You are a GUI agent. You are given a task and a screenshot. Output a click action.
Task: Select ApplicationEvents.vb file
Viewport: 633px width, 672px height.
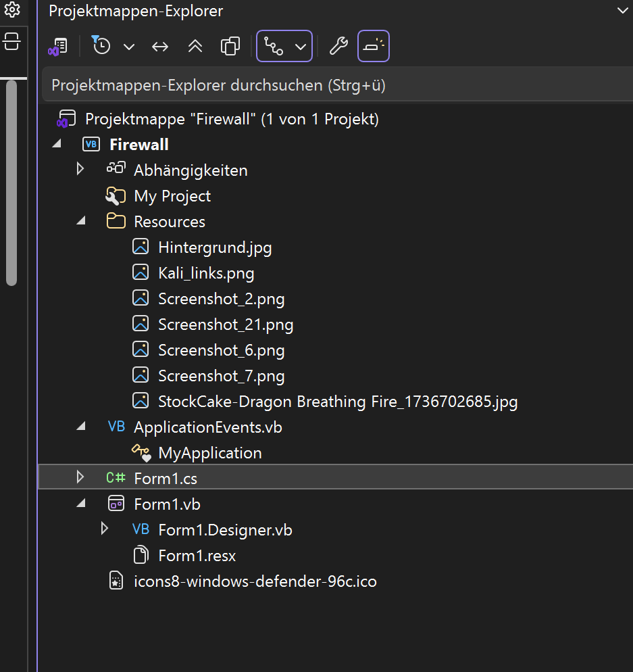coord(208,428)
